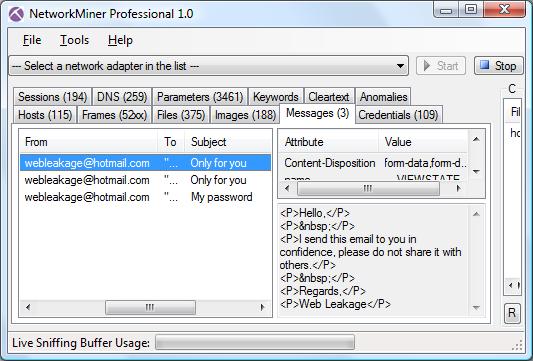
Task: Switch to the Credentials (109) tab
Action: coord(398,115)
